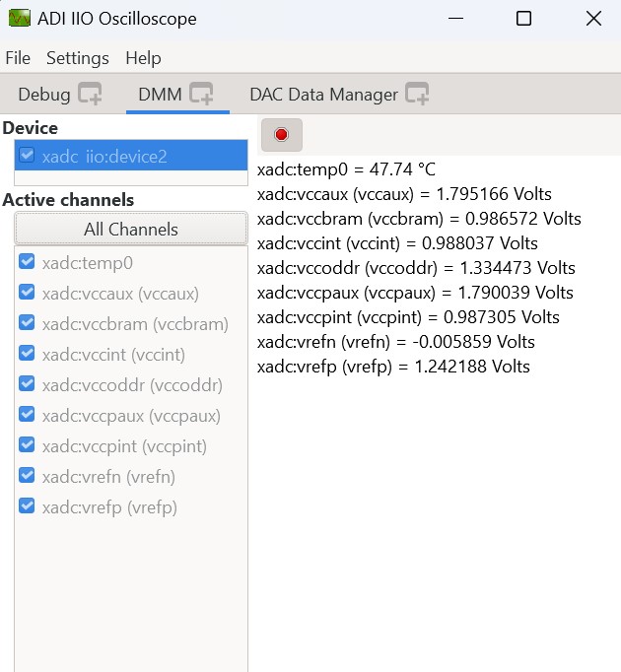Detach the DMM tab into new window
Viewport: 621px width, 672px height.
201,93
